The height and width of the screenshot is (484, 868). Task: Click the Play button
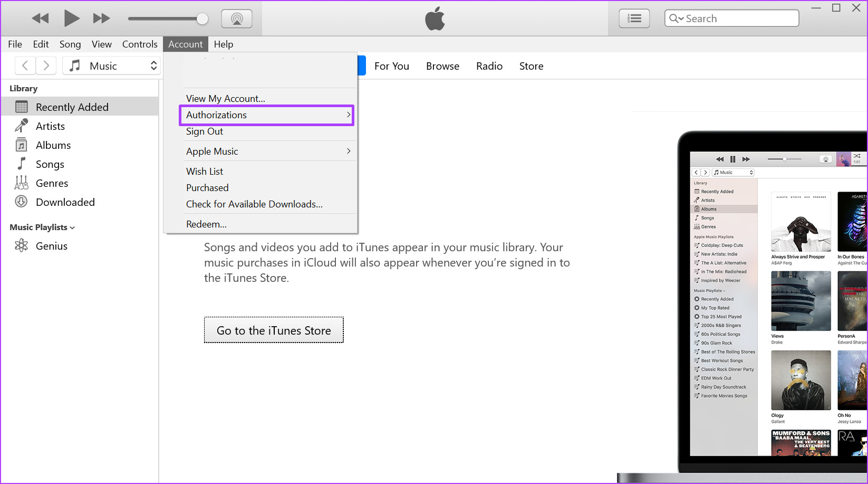pyautogui.click(x=71, y=18)
